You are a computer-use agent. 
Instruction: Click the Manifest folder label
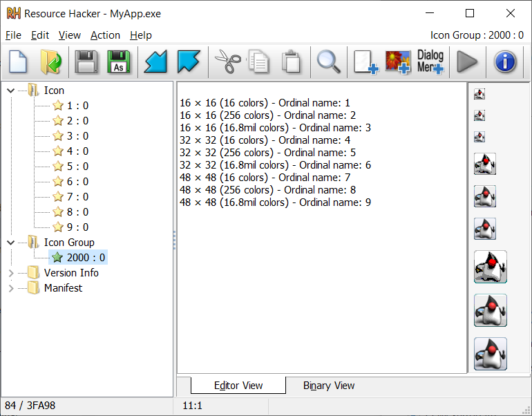point(63,288)
